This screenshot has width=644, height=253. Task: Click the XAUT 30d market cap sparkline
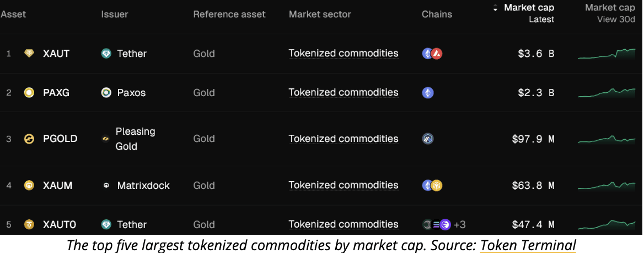click(x=607, y=54)
